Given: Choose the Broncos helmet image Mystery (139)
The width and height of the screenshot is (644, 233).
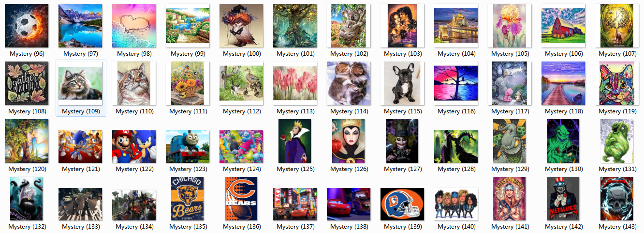Looking at the screenshot, I should 402,204.
